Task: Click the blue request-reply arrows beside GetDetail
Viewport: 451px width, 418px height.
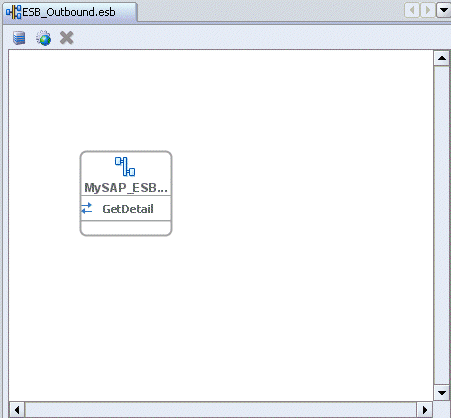Action: [87, 208]
